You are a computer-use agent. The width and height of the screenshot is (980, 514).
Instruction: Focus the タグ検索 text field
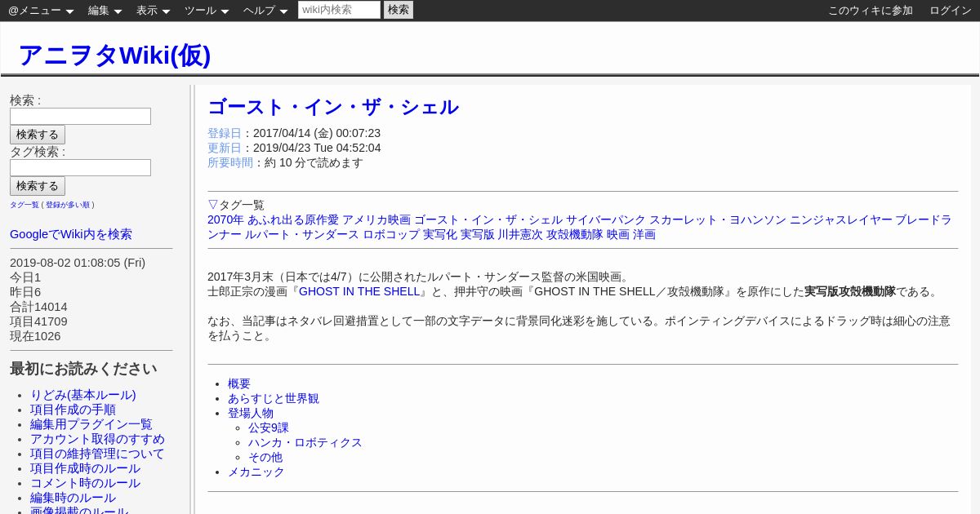(x=80, y=167)
